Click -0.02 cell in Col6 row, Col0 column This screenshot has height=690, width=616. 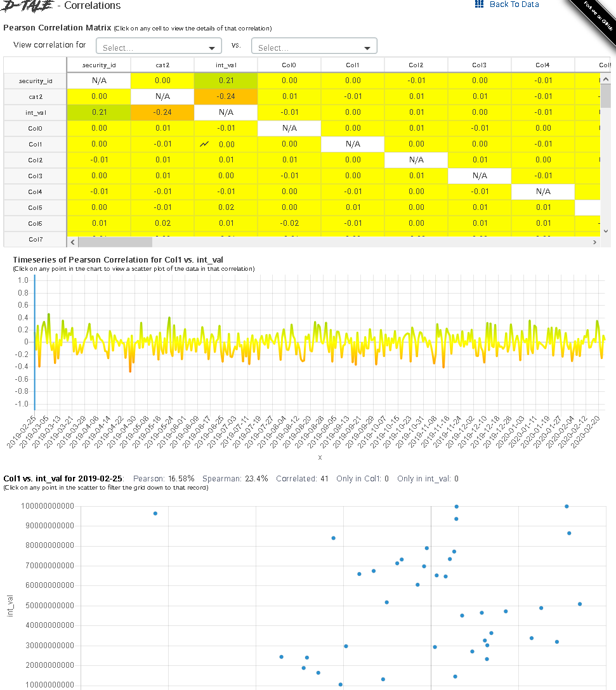pyautogui.click(x=289, y=223)
